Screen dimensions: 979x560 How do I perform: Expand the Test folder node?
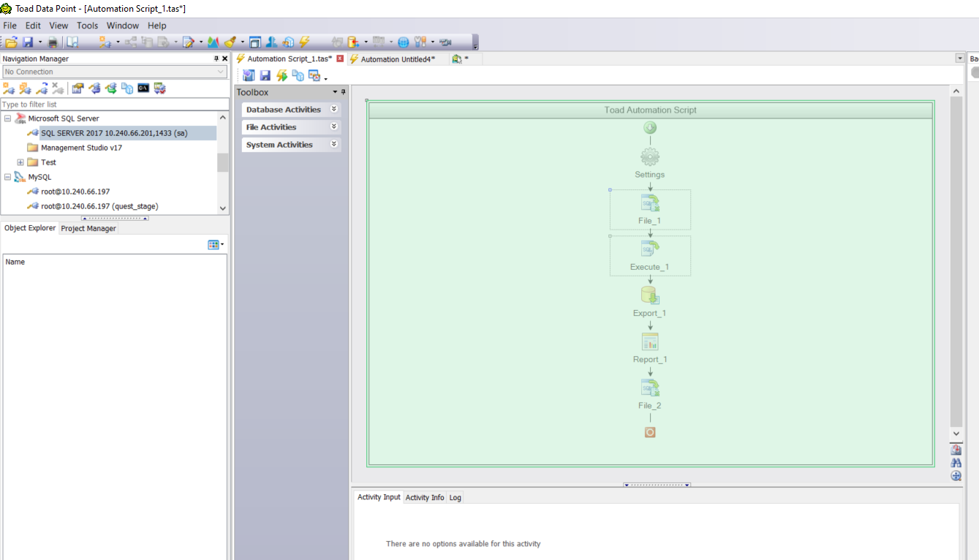pos(20,162)
